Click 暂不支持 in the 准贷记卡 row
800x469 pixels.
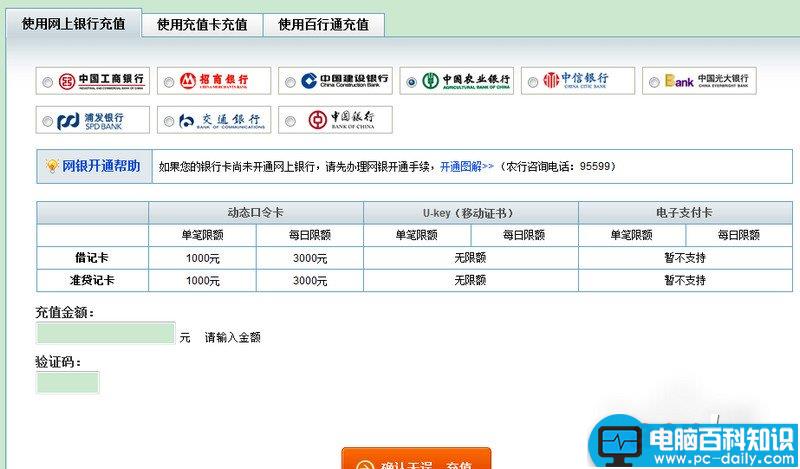click(x=685, y=280)
